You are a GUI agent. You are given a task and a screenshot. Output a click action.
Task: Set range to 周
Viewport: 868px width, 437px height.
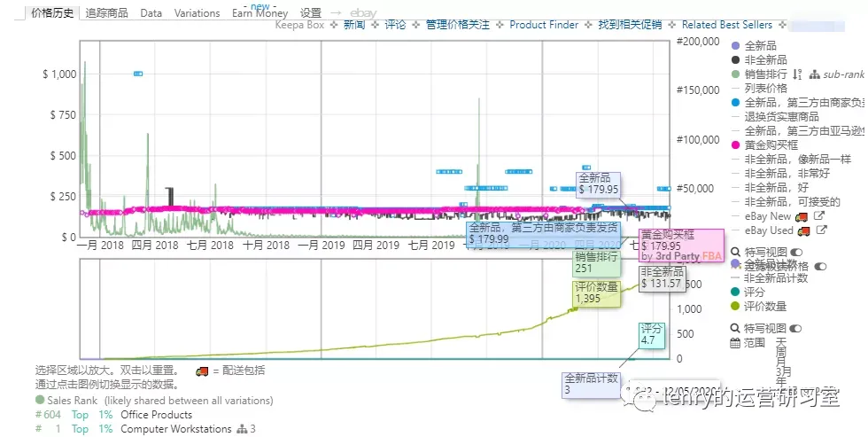click(x=781, y=351)
